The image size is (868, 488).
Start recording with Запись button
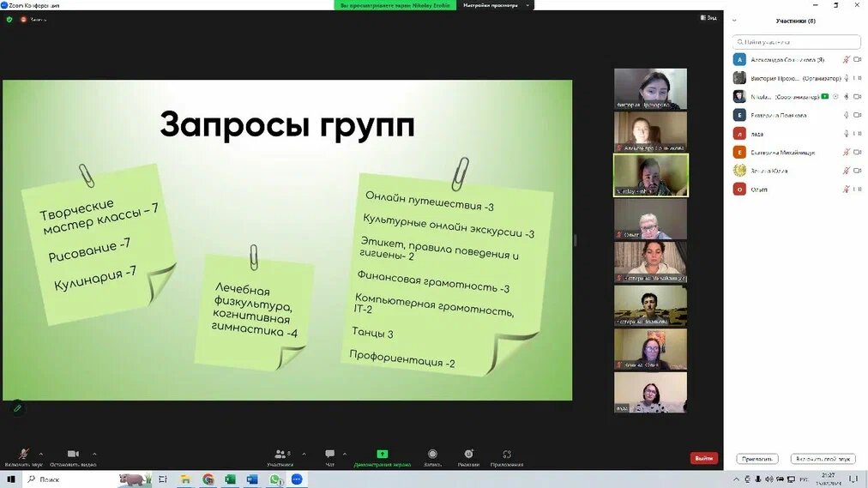(x=432, y=458)
